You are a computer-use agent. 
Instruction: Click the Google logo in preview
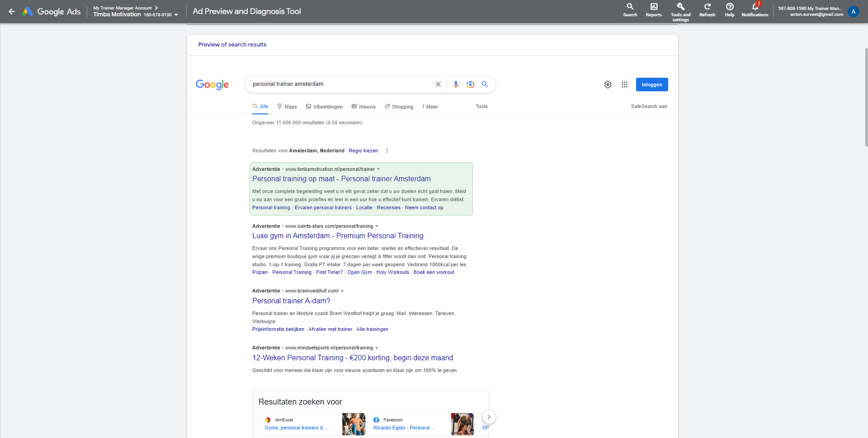point(212,85)
